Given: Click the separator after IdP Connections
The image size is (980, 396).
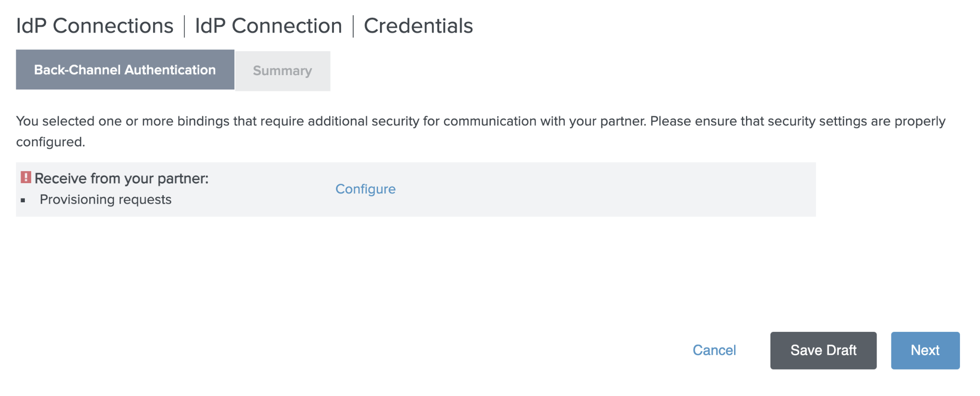Looking at the screenshot, I should pyautogui.click(x=184, y=26).
